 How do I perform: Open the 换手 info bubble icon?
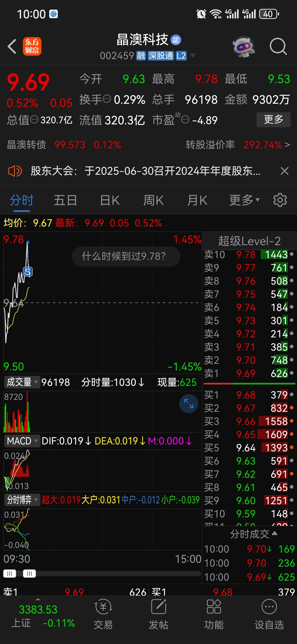pyautogui.click(x=107, y=99)
